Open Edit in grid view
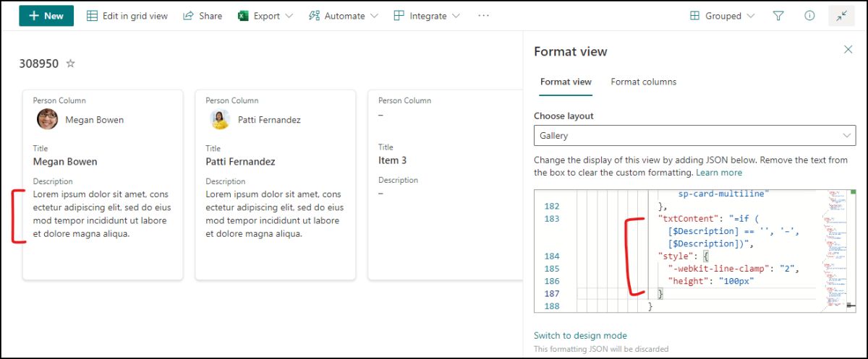The image size is (868, 359). coord(127,16)
